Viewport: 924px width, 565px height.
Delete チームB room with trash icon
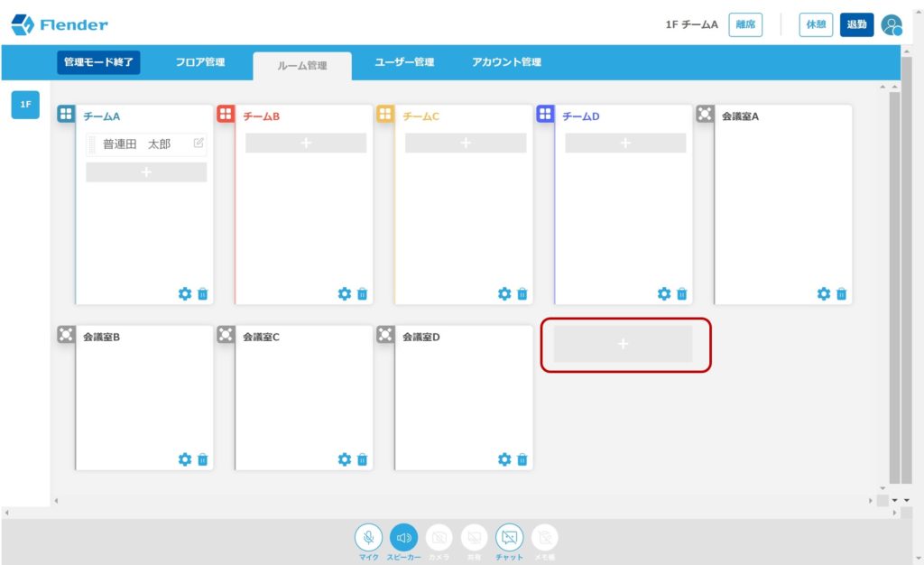click(x=363, y=293)
